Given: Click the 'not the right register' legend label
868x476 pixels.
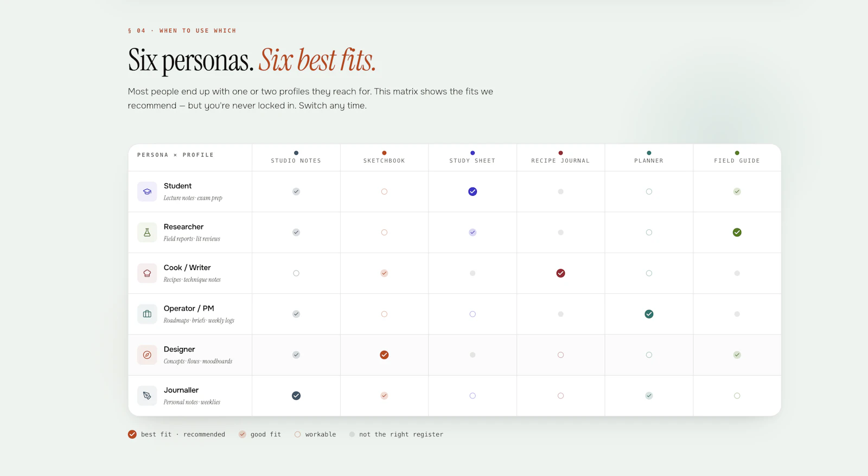Looking at the screenshot, I should (401, 435).
